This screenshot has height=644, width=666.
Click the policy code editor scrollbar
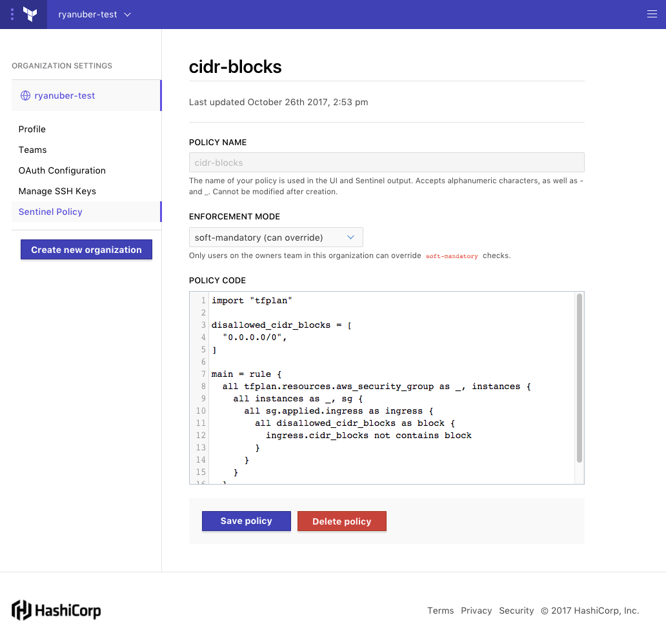(580, 377)
